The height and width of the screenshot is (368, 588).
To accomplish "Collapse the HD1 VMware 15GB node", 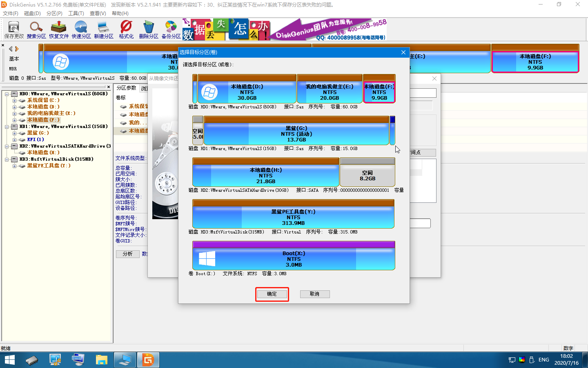I will 7,127.
